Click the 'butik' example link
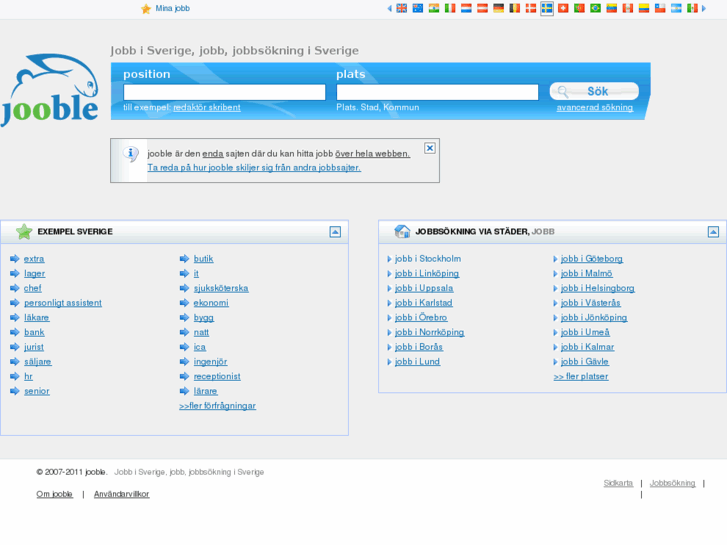Image resolution: width=727 pixels, height=545 pixels. click(204, 259)
